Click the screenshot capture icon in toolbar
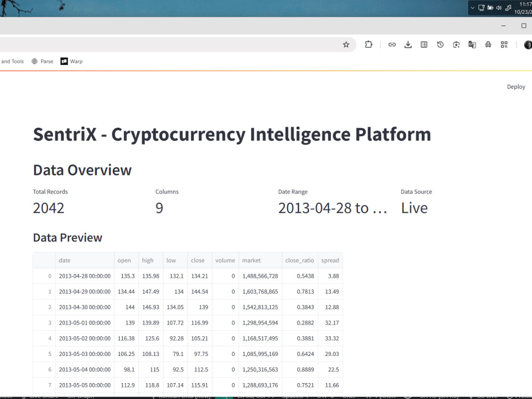The width and height of the screenshot is (532, 399). point(456,45)
